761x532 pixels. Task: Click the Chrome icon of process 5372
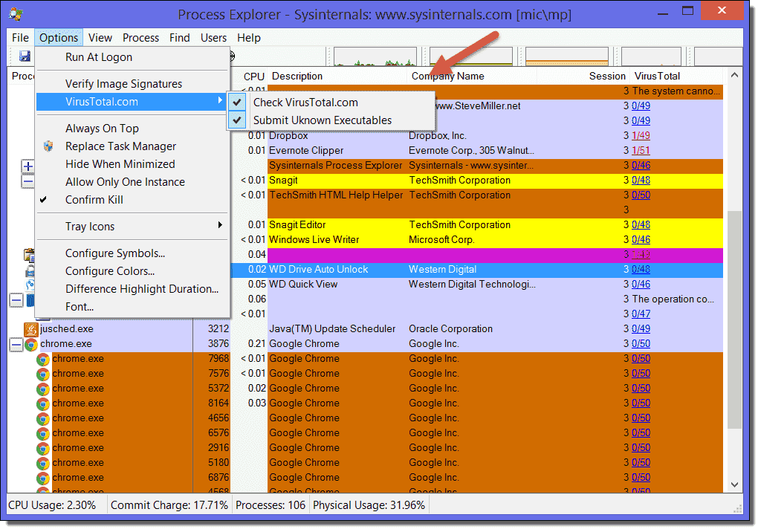[x=43, y=389]
